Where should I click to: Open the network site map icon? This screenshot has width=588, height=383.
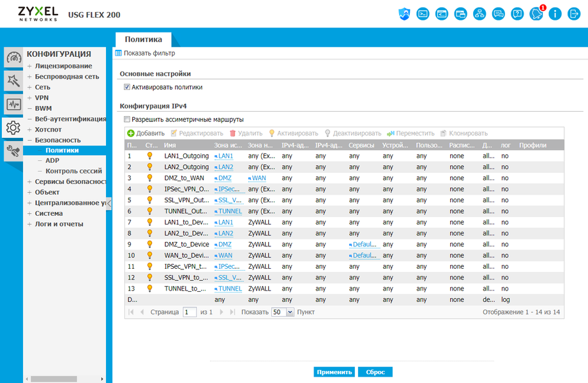(x=479, y=14)
